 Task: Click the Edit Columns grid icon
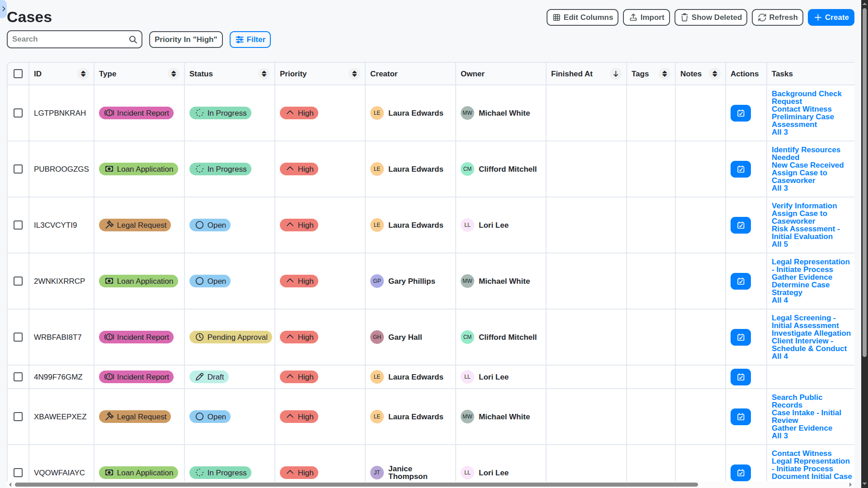pos(557,17)
